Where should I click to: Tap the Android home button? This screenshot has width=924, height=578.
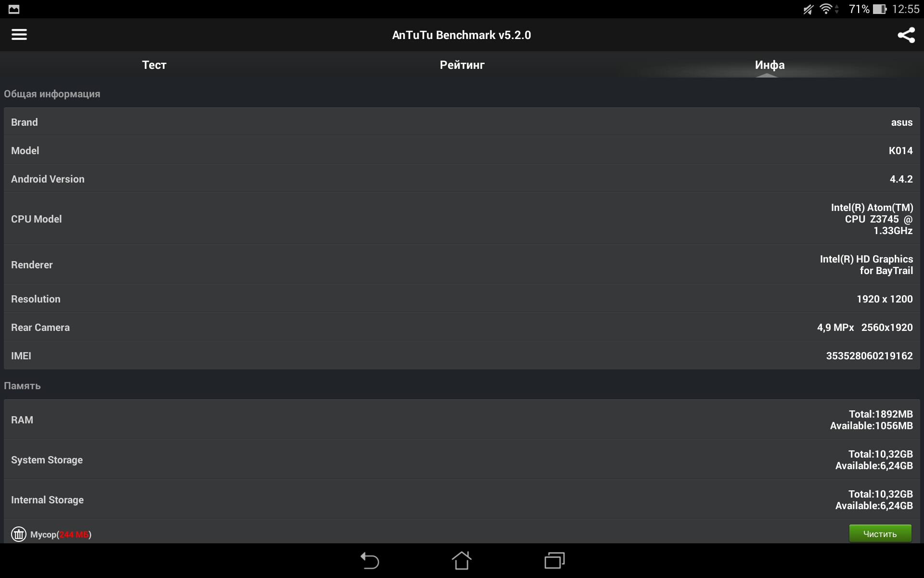click(462, 561)
